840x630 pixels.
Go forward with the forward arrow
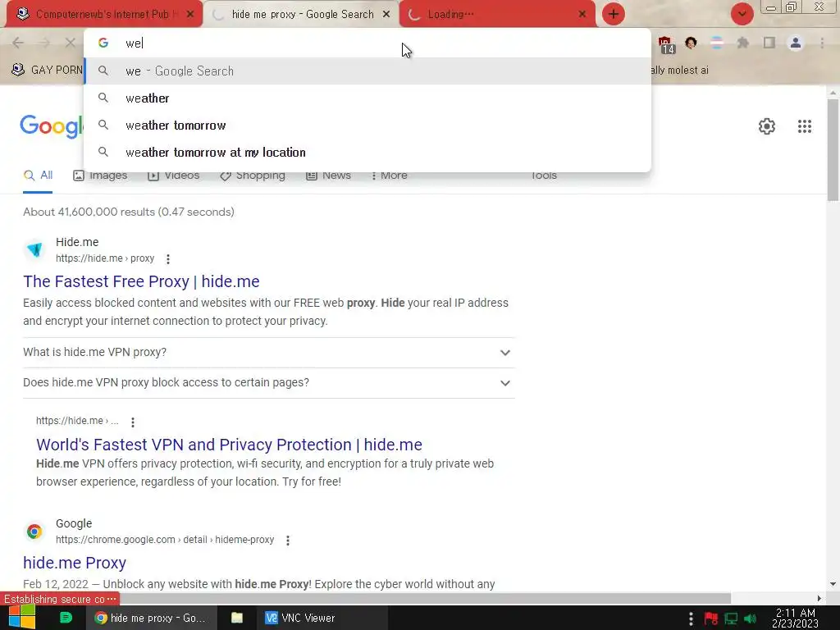44,43
